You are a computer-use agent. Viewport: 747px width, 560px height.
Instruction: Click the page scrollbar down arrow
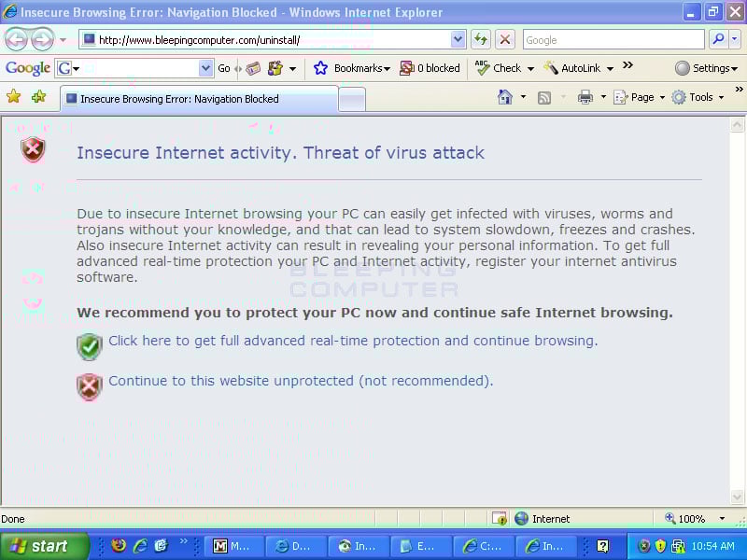point(737,497)
